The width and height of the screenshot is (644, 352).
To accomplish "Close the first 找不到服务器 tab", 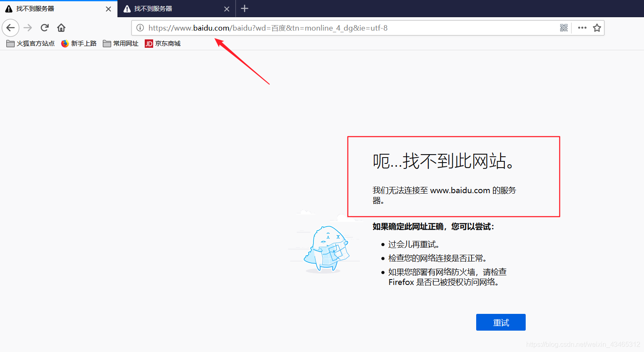I will click(108, 9).
